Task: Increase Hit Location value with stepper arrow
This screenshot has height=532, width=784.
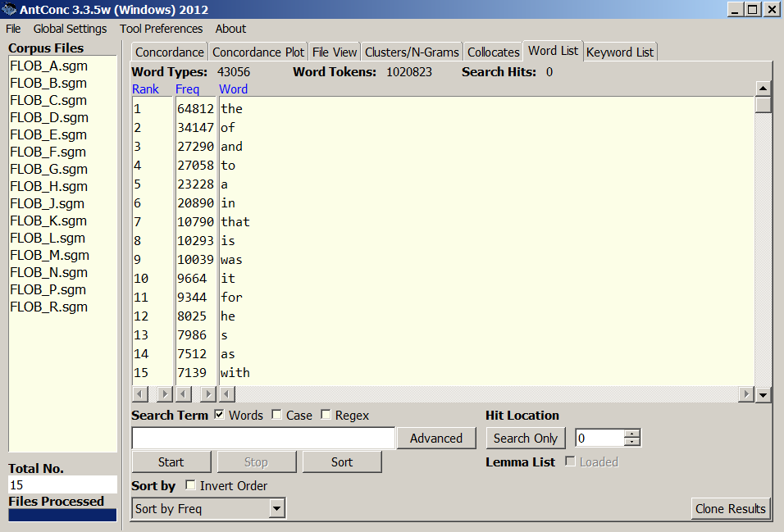Action: [631, 434]
